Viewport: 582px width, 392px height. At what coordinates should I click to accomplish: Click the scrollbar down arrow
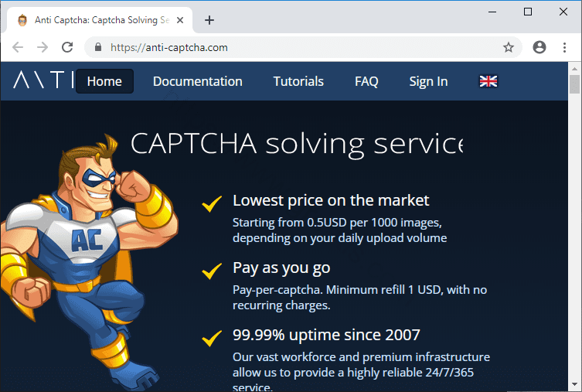(574, 384)
